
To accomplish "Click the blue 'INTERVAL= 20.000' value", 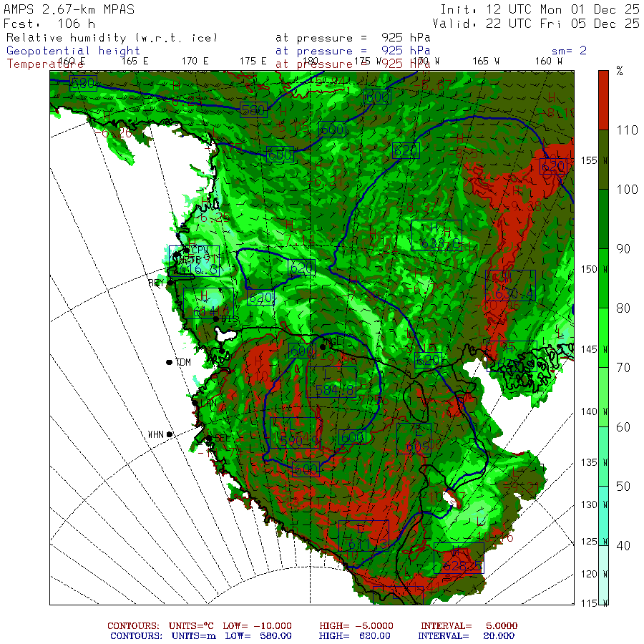I will (466, 636).
